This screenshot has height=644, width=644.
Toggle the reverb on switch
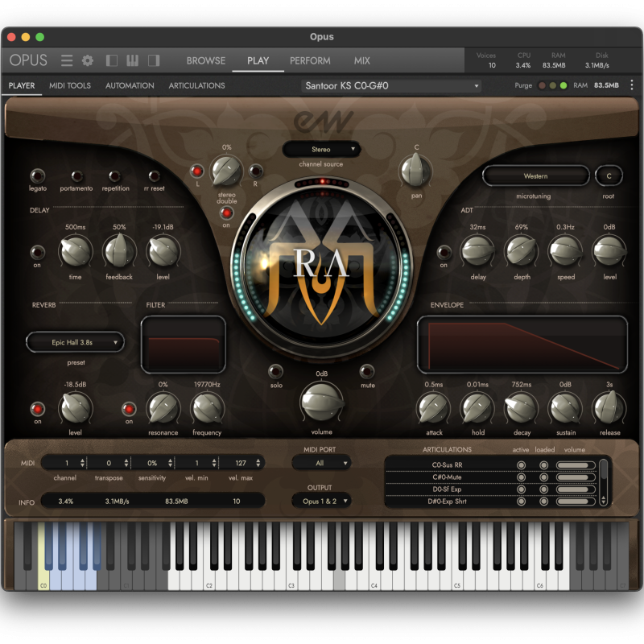coord(37,409)
